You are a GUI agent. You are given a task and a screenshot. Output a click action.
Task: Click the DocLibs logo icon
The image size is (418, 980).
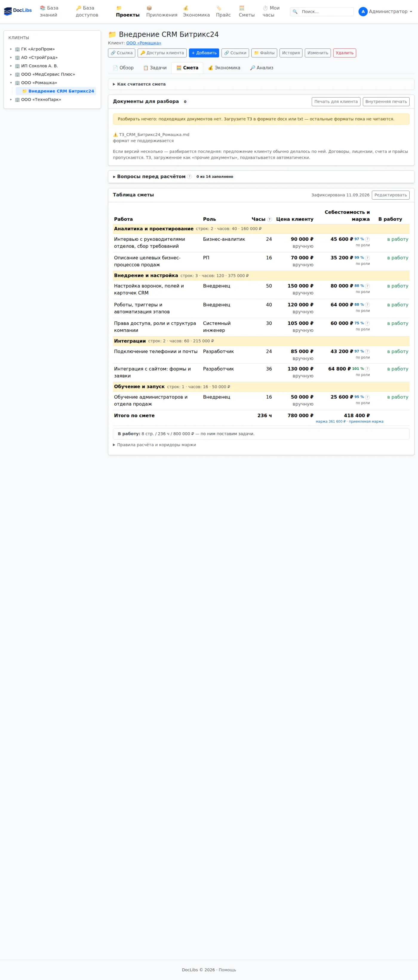click(8, 11)
